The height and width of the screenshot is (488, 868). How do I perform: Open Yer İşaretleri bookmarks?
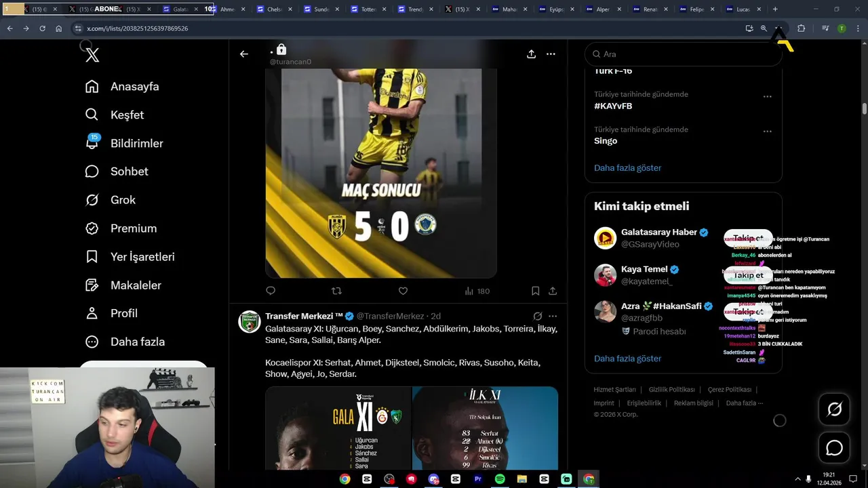(130, 257)
